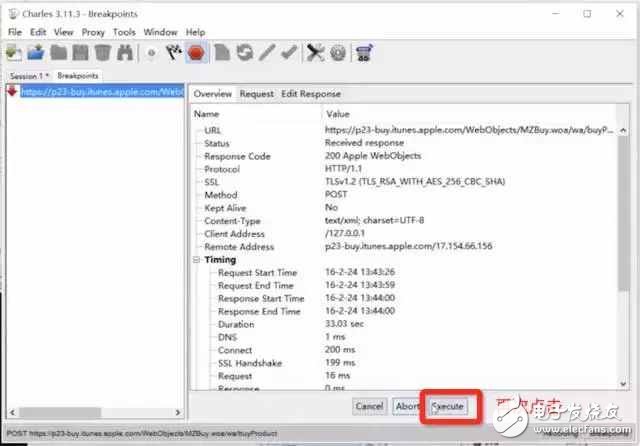
Task: Open the Tools menu
Action: (124, 32)
